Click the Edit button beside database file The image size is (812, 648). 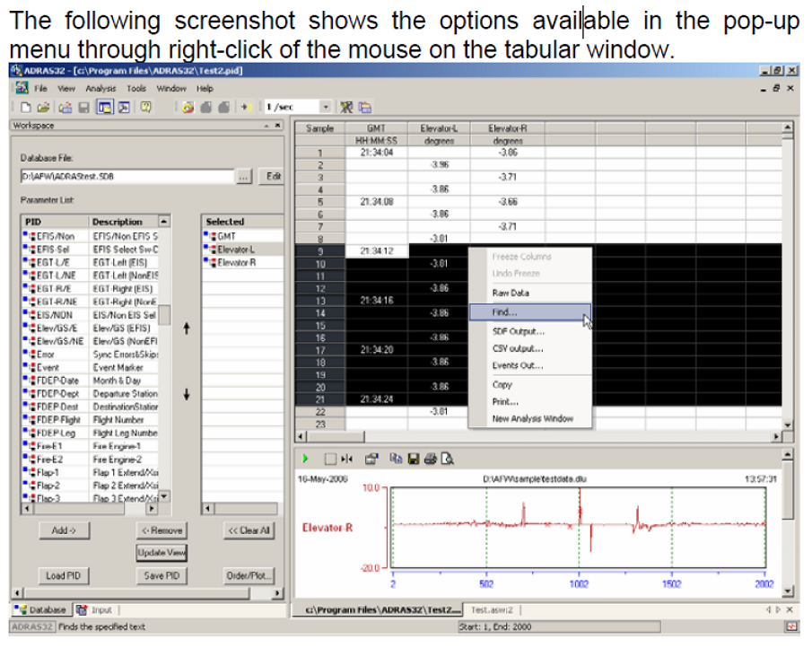click(x=273, y=177)
